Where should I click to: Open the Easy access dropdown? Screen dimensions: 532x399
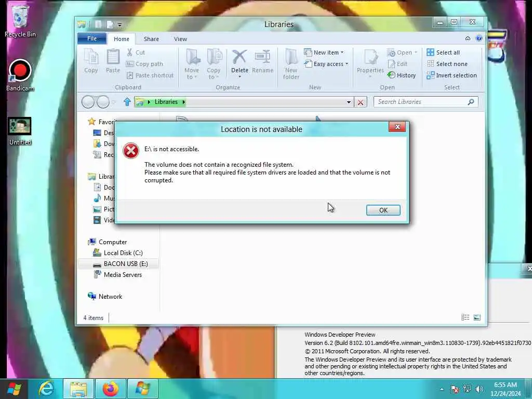click(326, 64)
